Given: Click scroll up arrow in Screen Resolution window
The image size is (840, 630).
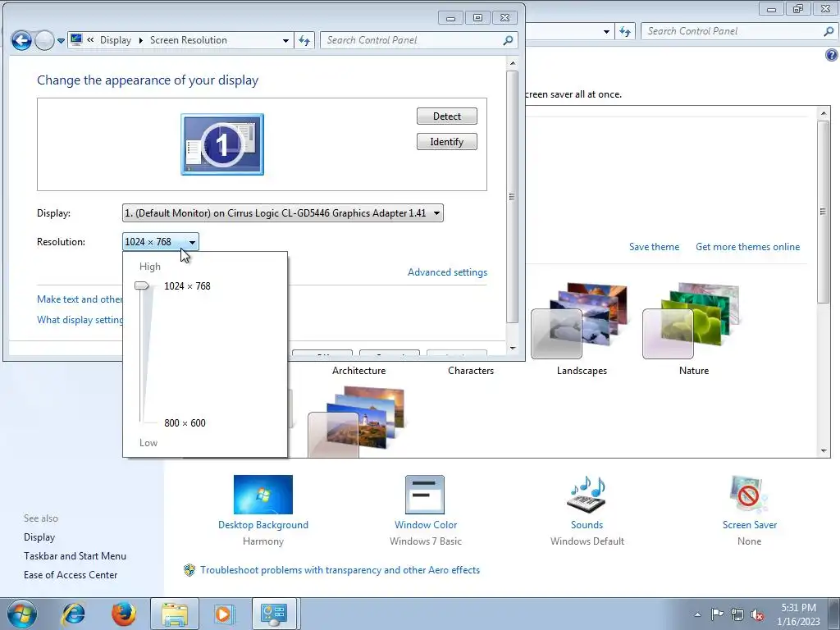Looking at the screenshot, I should coord(513,63).
